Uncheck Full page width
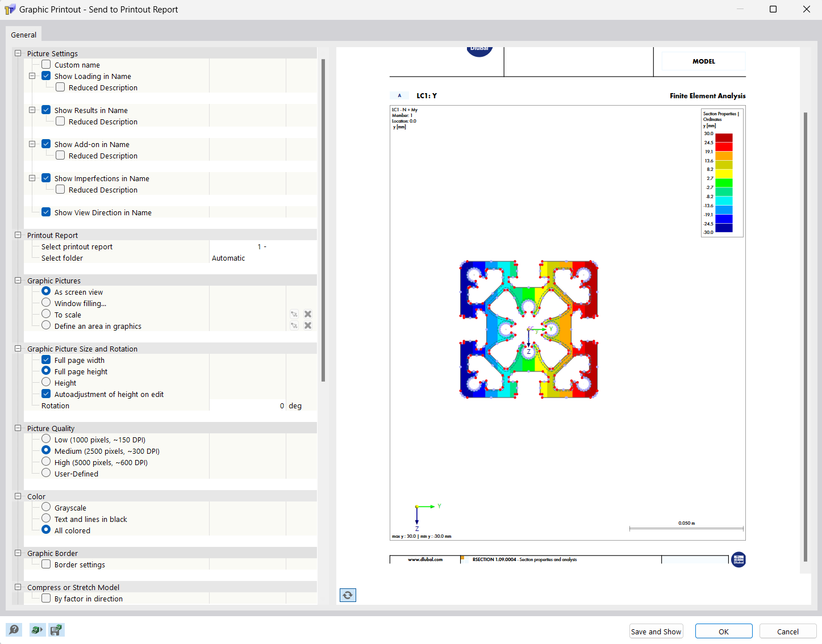This screenshot has width=822, height=644. click(x=46, y=359)
